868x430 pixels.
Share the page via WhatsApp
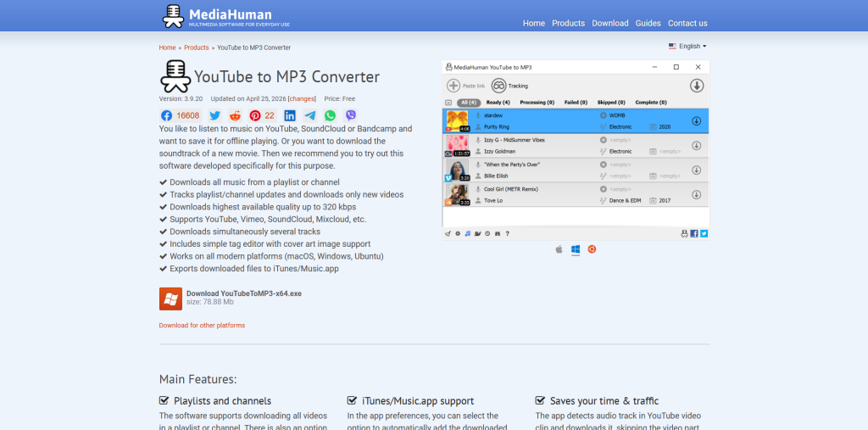coord(331,116)
